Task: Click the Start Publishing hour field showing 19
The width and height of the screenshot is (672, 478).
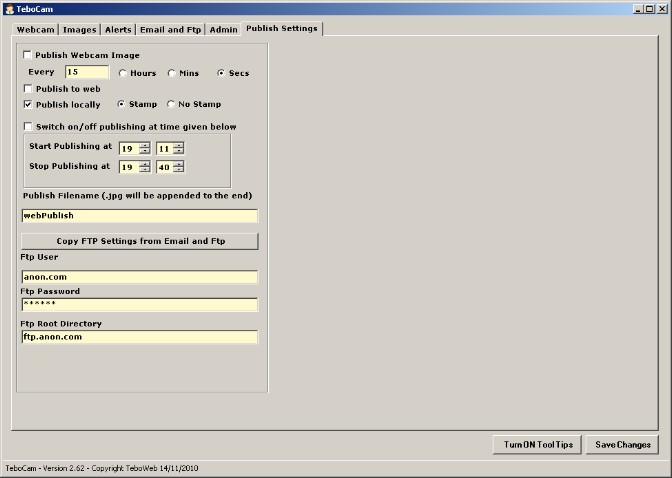Action: tap(129, 148)
